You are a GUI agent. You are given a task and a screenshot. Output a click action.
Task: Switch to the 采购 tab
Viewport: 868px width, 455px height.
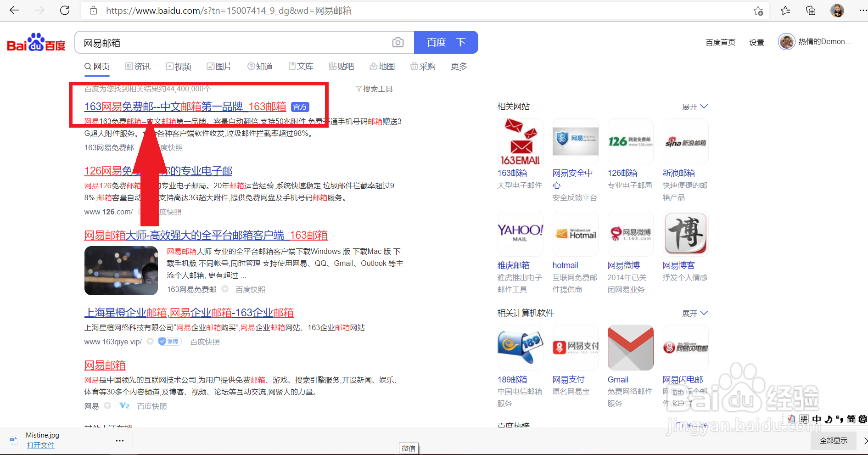click(423, 67)
